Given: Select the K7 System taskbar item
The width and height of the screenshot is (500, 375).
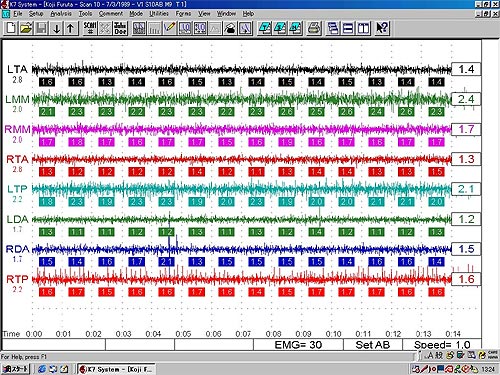Looking at the screenshot, I should point(116,369).
